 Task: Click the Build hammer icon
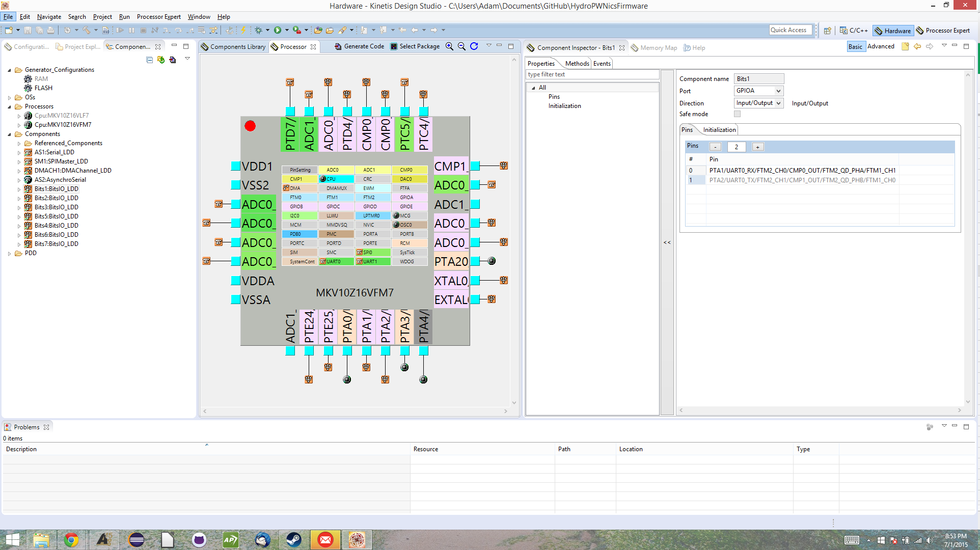point(87,31)
